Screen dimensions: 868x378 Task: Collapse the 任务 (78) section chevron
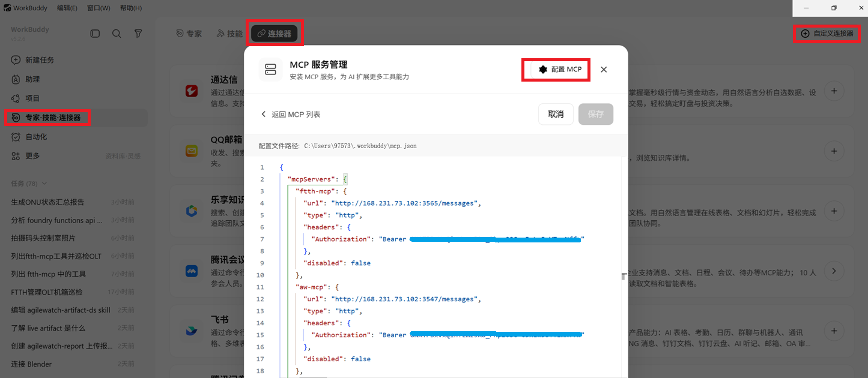[x=44, y=184]
